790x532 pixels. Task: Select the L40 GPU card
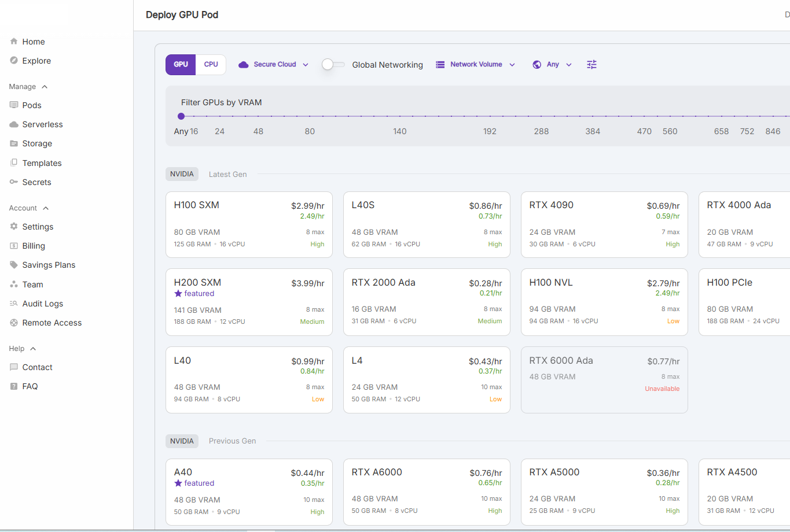coord(249,380)
